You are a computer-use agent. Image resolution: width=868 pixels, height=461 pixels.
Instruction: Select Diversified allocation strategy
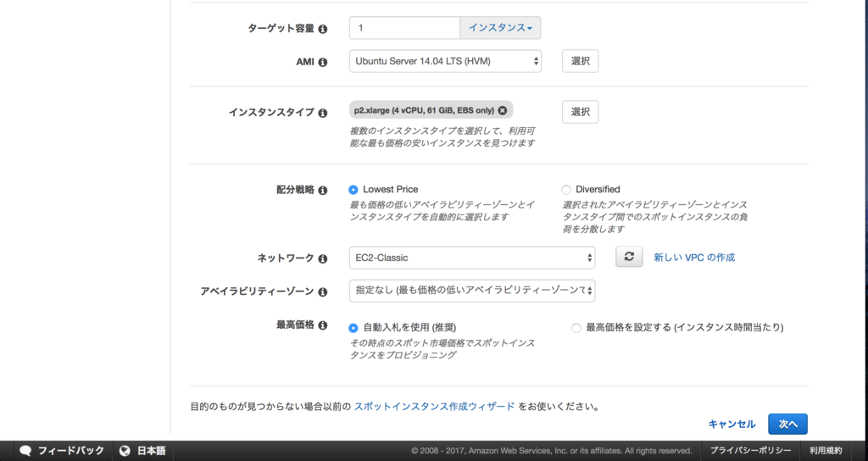click(565, 190)
